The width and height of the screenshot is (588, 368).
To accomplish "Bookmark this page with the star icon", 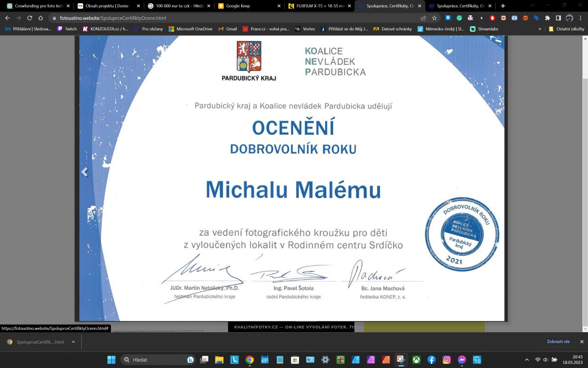I will pos(435,18).
